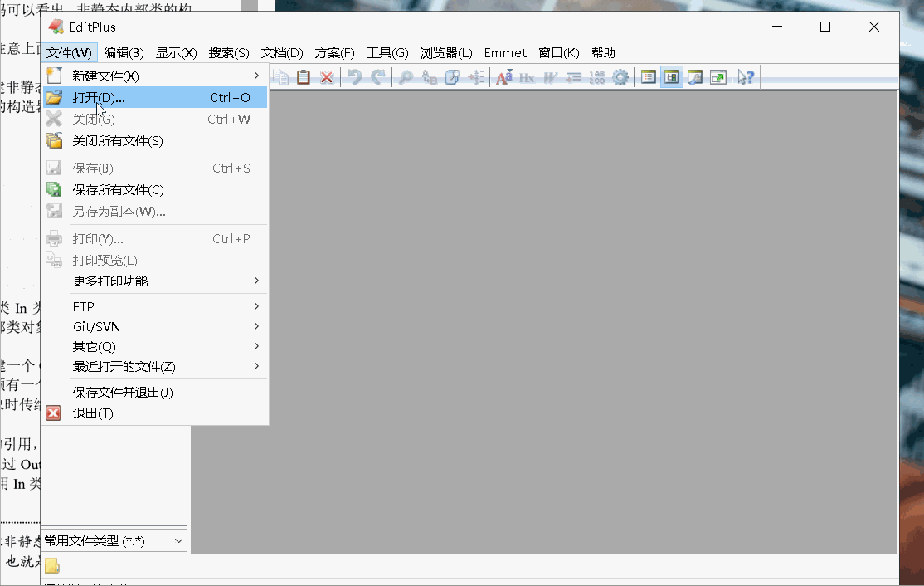
Task: Click the icon beside 保存所有文件(C)
Action: coord(54,189)
